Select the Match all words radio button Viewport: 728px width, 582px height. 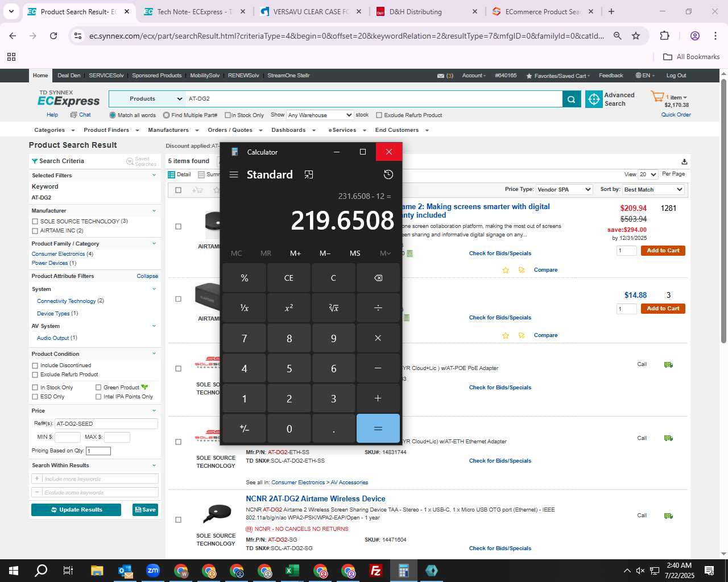tap(113, 115)
